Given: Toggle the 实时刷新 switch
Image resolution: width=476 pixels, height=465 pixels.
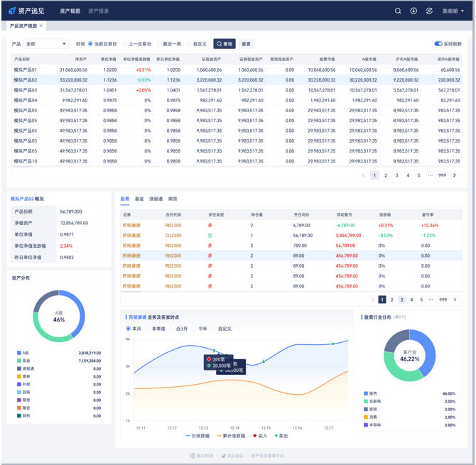Looking at the screenshot, I should pyautogui.click(x=438, y=43).
